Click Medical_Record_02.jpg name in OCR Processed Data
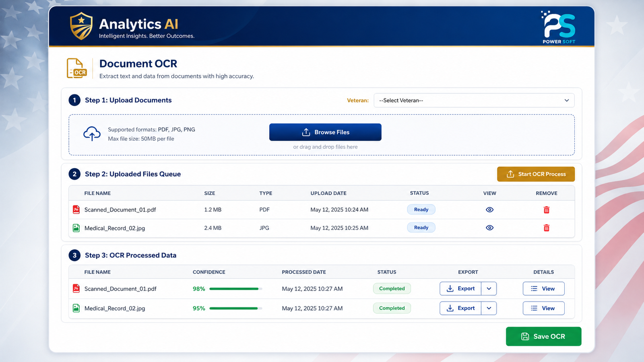Viewport: 644px width, 362px height. [115, 309]
